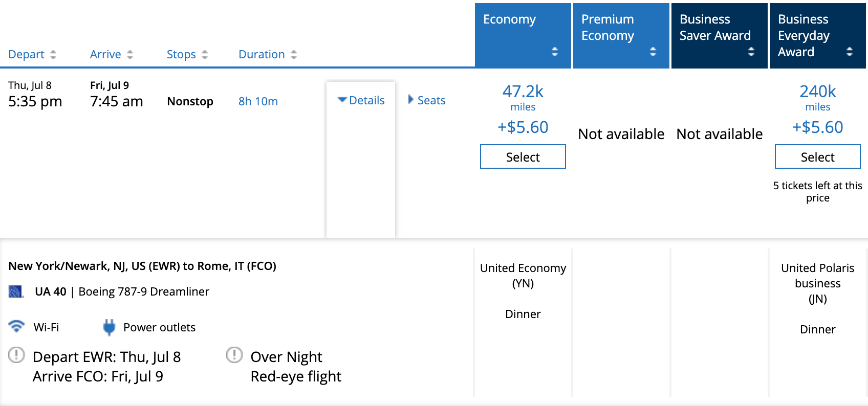Click the Depart column header
Screen dimensions: 868x406
[x=26, y=54]
